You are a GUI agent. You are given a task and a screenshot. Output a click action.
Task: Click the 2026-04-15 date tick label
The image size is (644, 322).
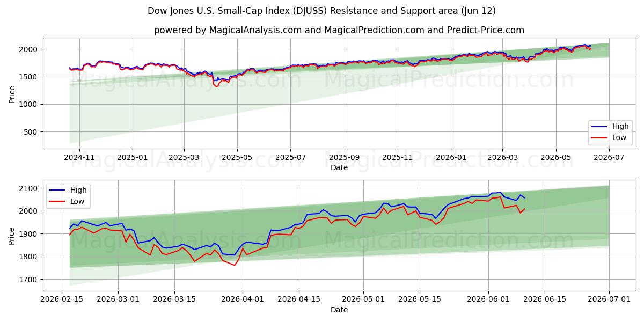(299, 299)
